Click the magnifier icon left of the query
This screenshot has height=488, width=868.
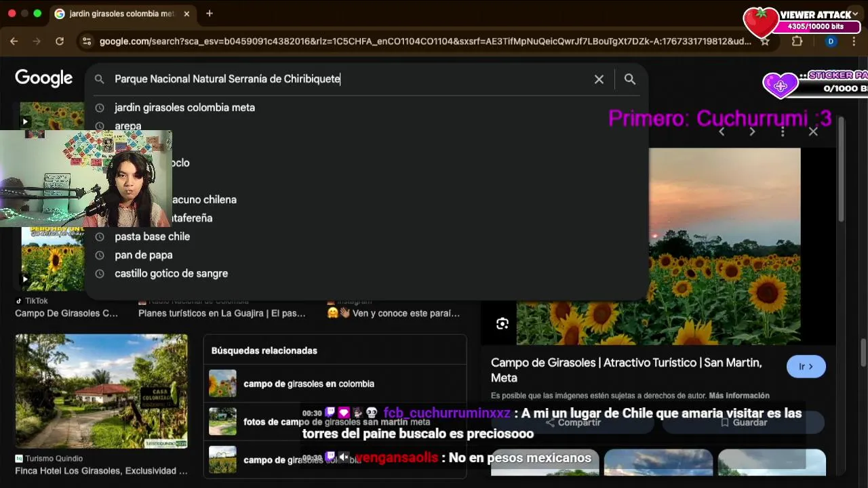point(100,79)
